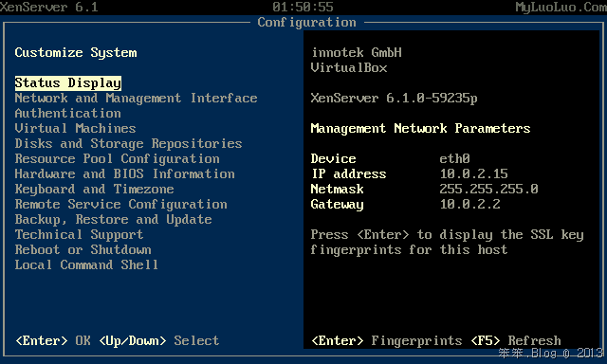Select the Status Display menu entry
This screenshot has height=364, width=607.
pos(68,83)
